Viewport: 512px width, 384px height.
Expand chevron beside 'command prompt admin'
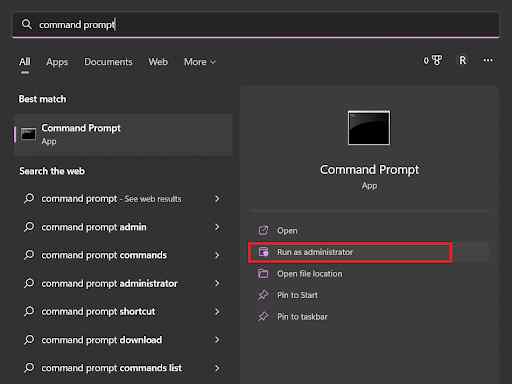[x=217, y=227]
